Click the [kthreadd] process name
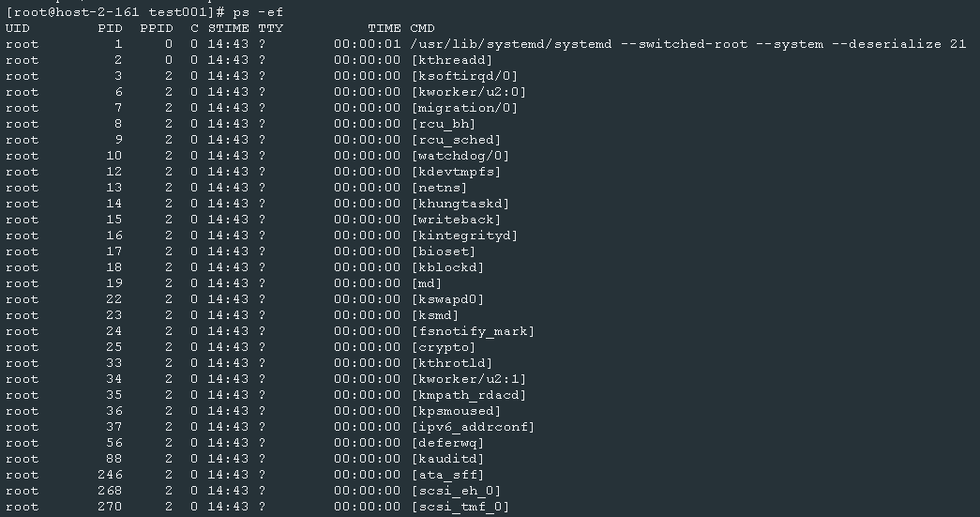Image resolution: width=980 pixels, height=517 pixels. 452,61
